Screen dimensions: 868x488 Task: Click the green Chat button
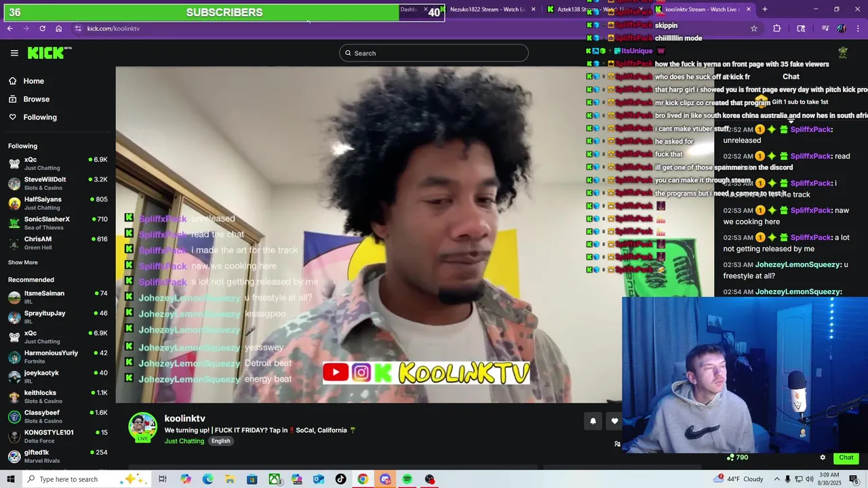pyautogui.click(x=846, y=457)
